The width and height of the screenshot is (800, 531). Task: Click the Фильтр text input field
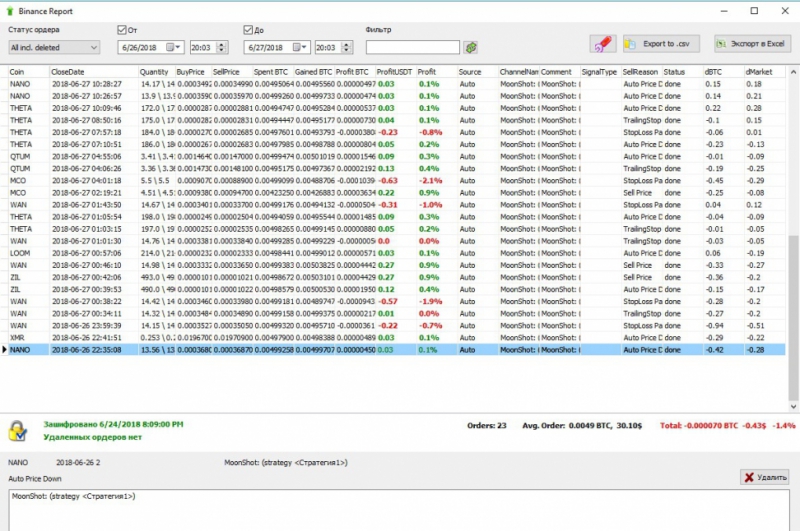[x=412, y=47]
